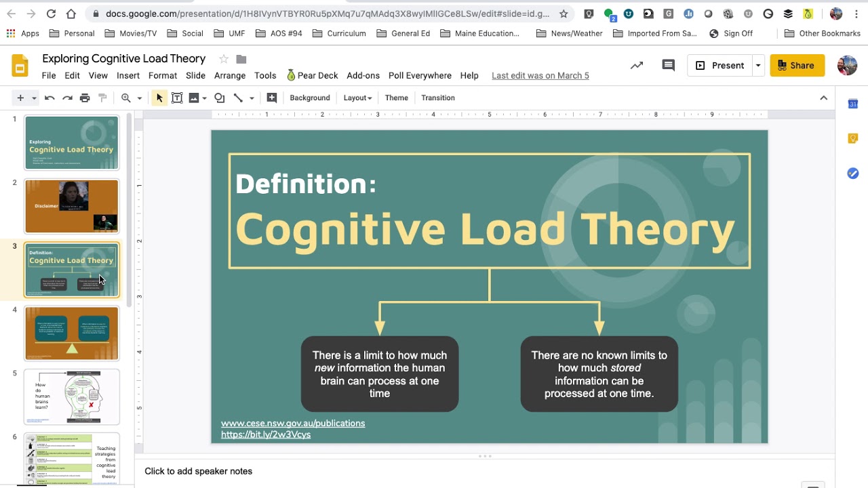The height and width of the screenshot is (488, 868).
Task: Open the Other Bookmarks folder
Action: pos(823,33)
